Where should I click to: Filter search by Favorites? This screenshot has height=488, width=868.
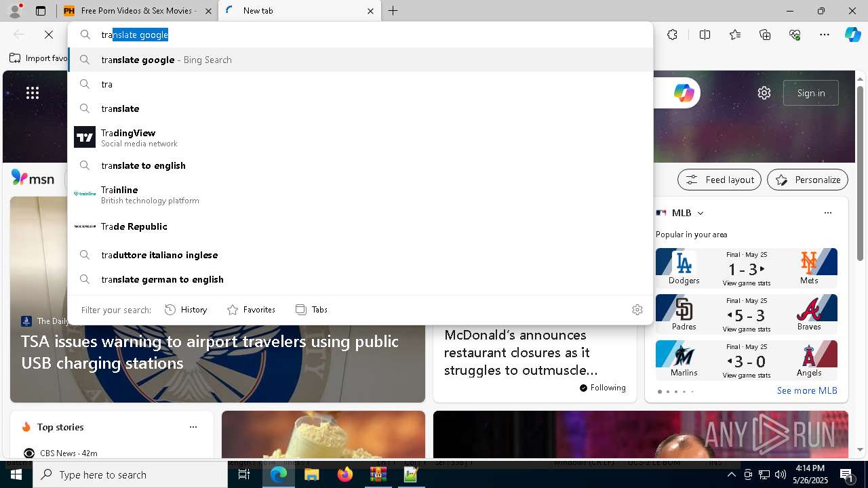tap(251, 310)
